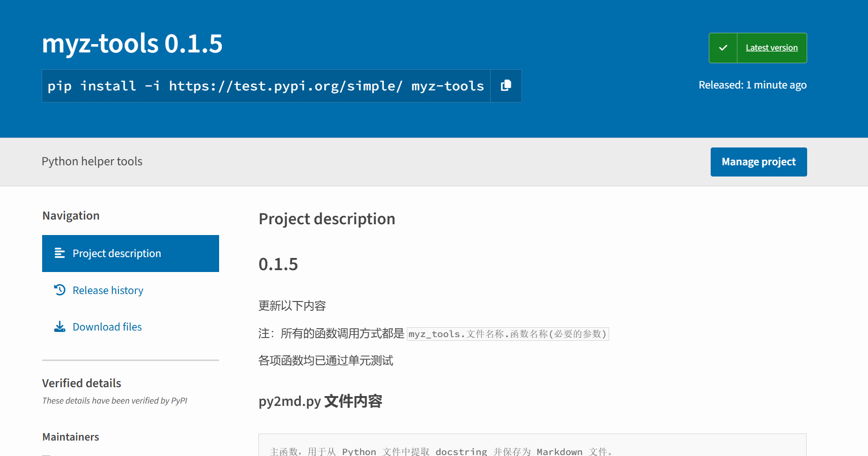Click the code block docstring text
The height and width of the screenshot is (456, 868).
click(x=441, y=451)
